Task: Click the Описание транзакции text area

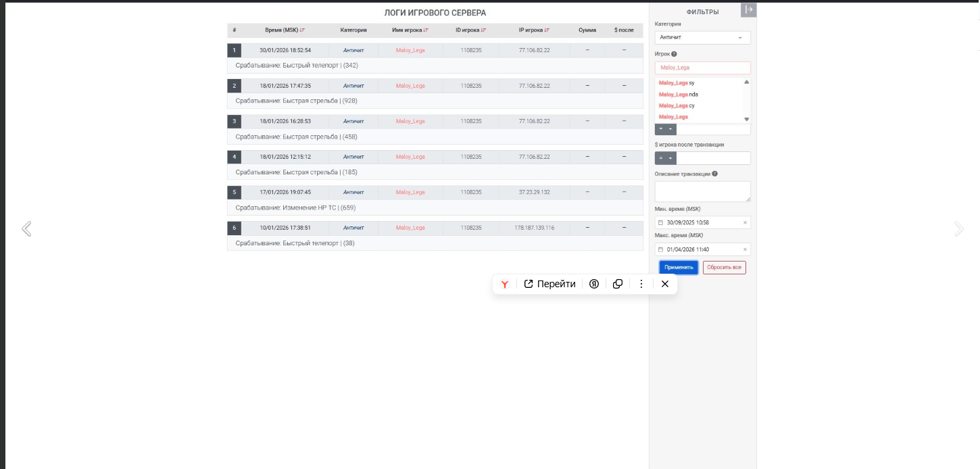Action: point(702,191)
